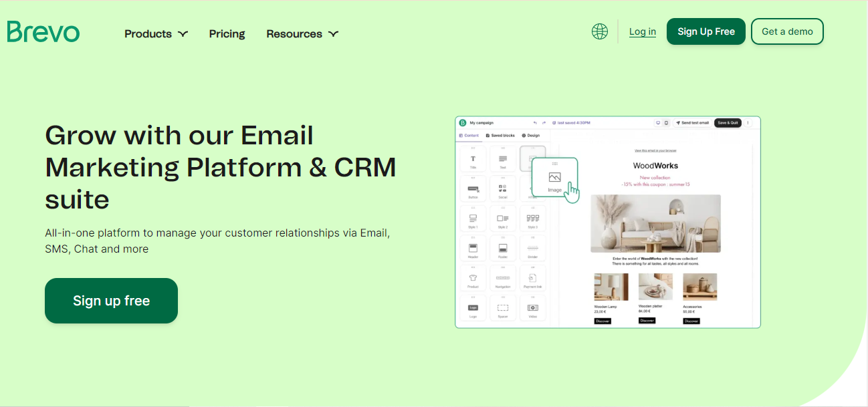Viewport: 868px width, 407px height.
Task: Click the Sign Up Free header button
Action: pyautogui.click(x=706, y=31)
